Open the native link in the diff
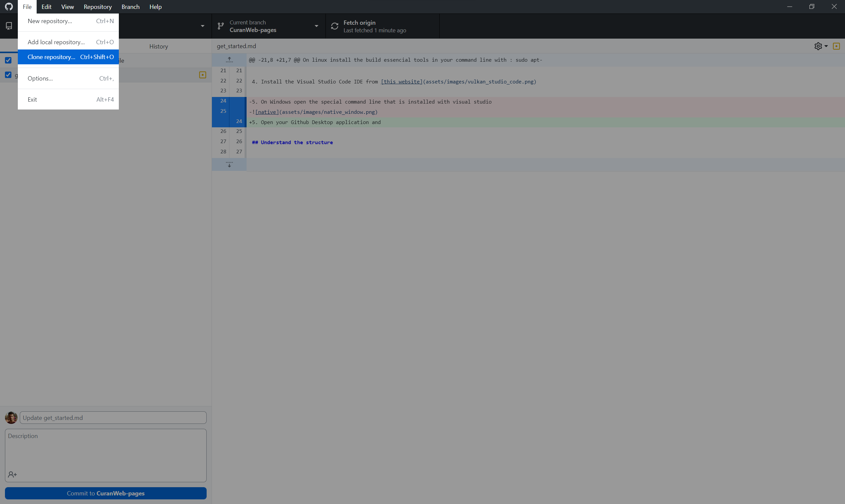845x504 pixels. point(267,112)
